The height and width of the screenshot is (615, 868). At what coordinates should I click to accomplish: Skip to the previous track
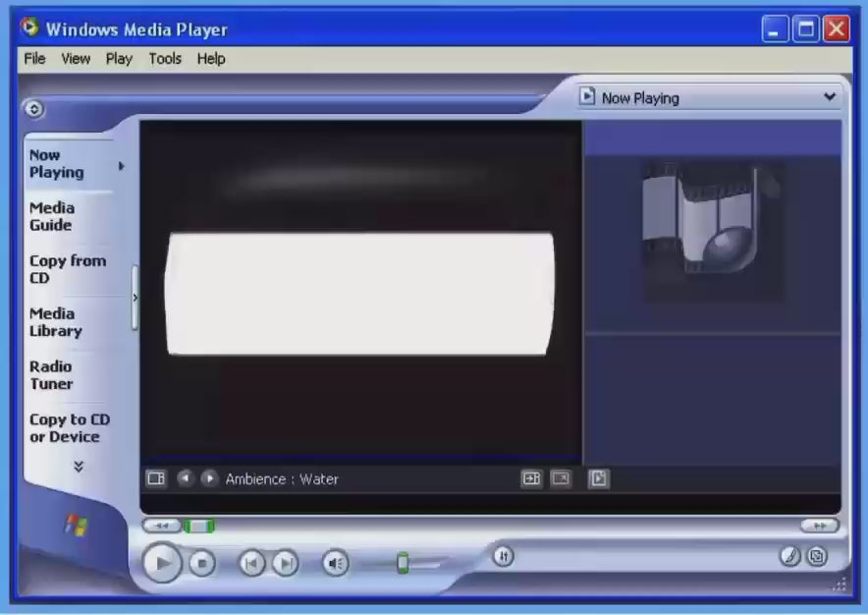pos(252,563)
